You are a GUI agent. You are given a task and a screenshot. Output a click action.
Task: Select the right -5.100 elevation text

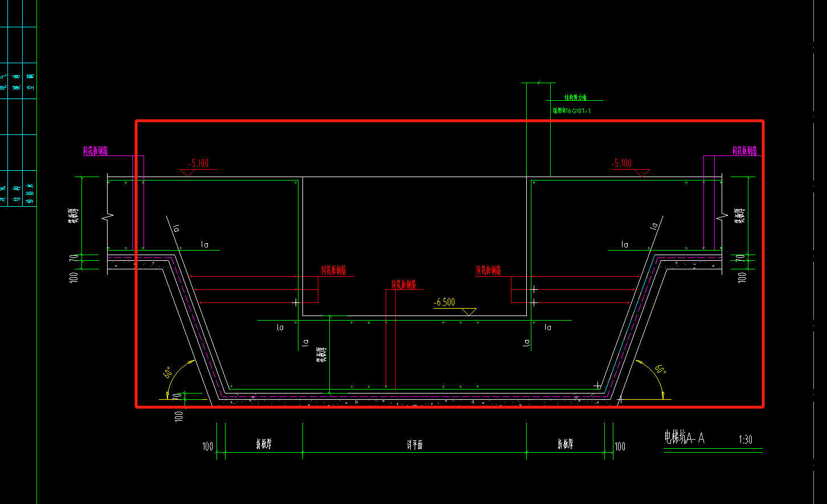pos(621,163)
